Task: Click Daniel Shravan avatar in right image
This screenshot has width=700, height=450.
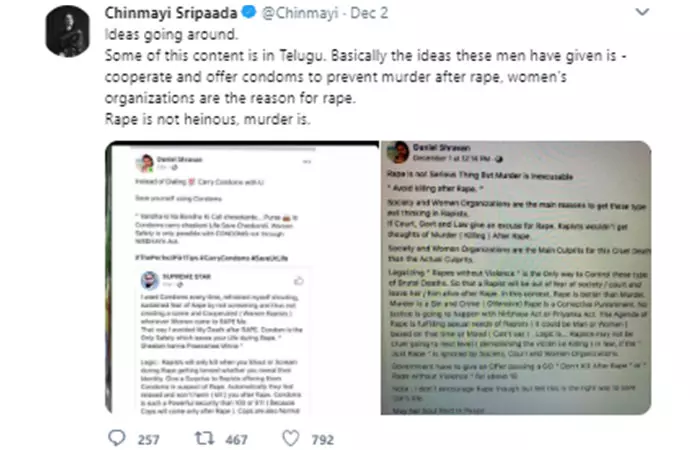Action: pos(398,152)
